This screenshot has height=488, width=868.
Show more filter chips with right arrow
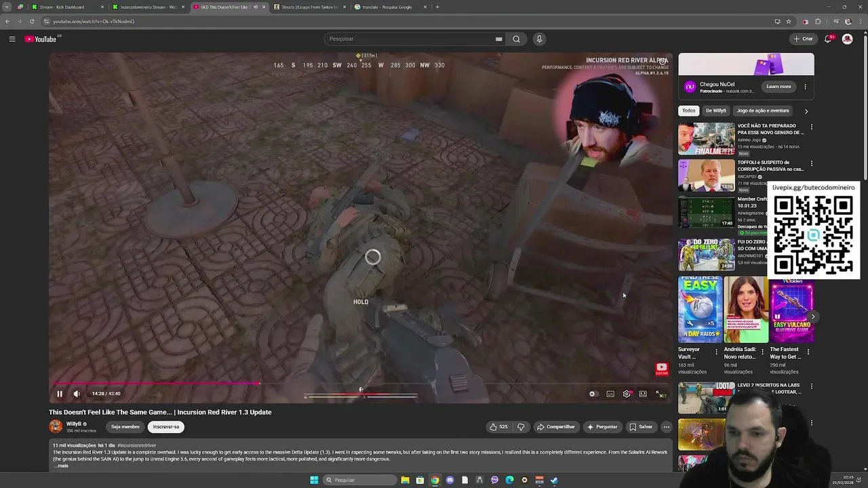[x=806, y=111]
